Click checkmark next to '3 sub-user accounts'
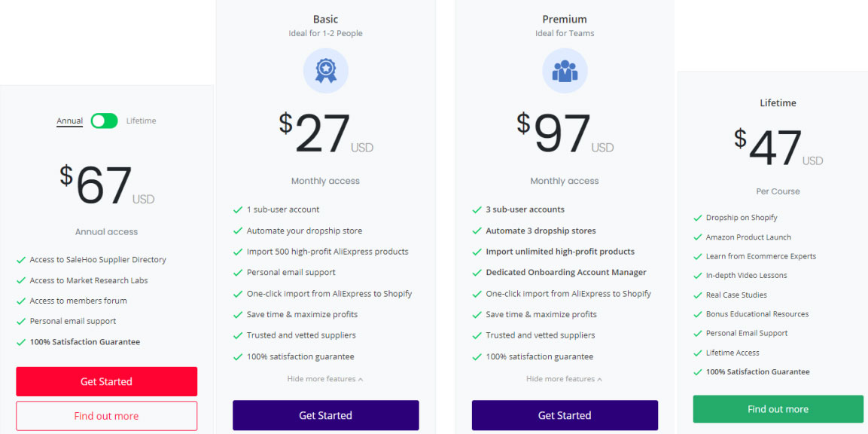Image resolution: width=868 pixels, height=434 pixels. pos(477,209)
